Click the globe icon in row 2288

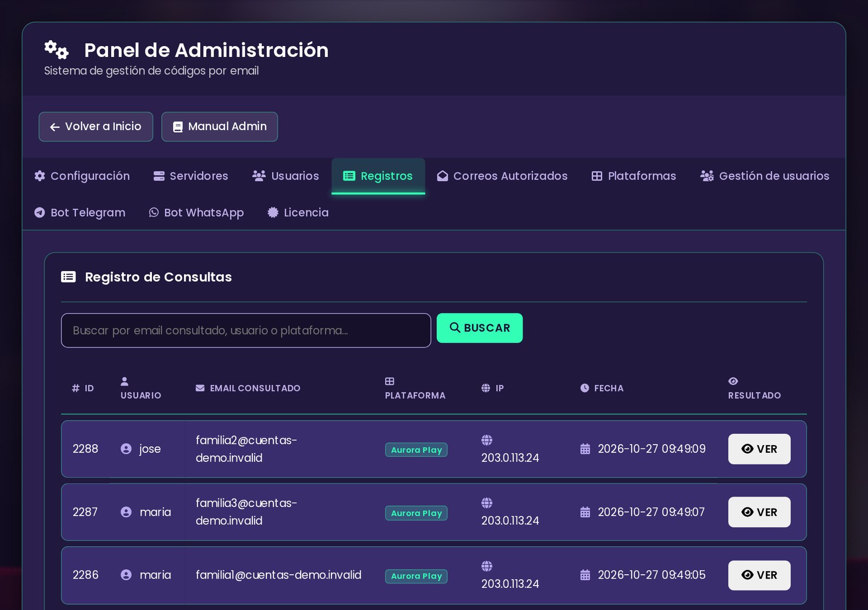487,440
